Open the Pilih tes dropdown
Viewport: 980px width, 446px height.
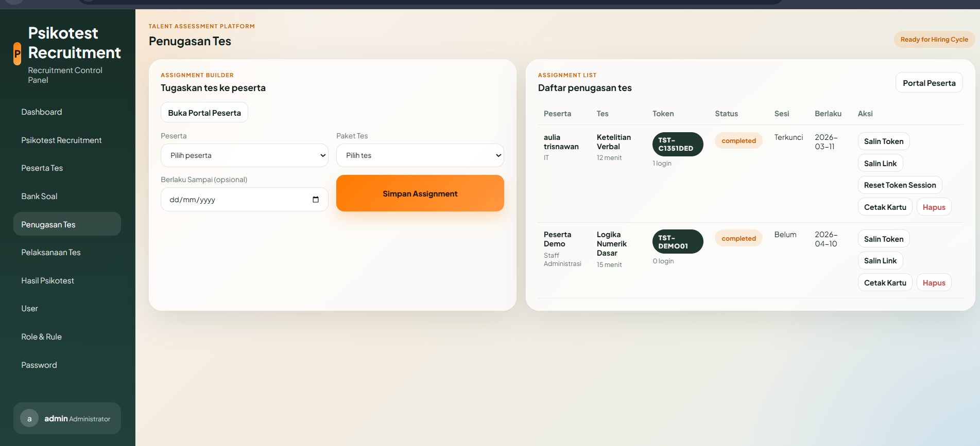pyautogui.click(x=420, y=155)
